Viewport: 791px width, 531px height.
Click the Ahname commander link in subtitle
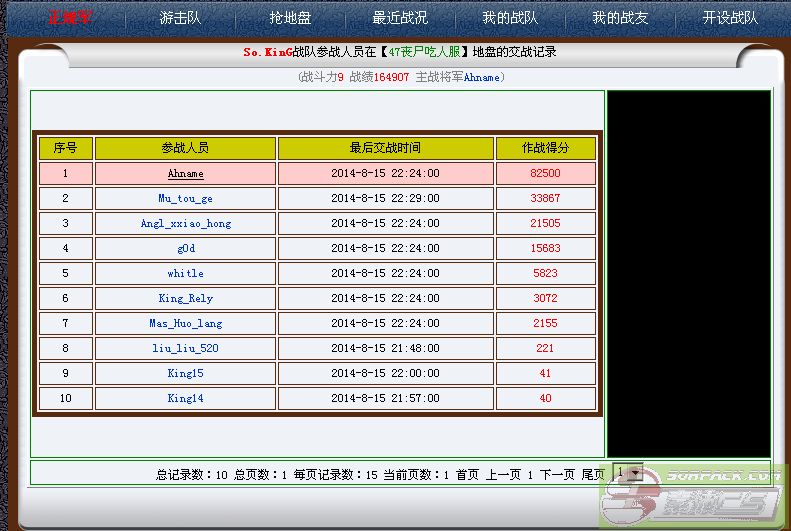tap(482, 77)
